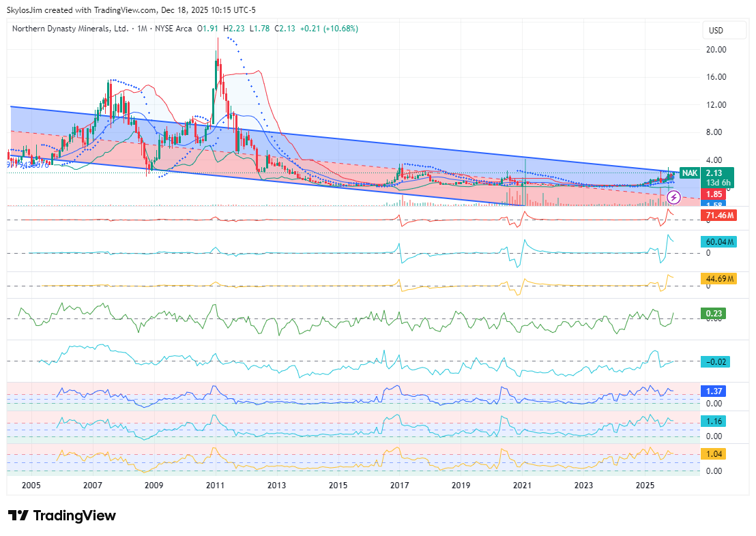Click the blue 1.37 indicator label
The image size is (756, 536).
tap(715, 391)
